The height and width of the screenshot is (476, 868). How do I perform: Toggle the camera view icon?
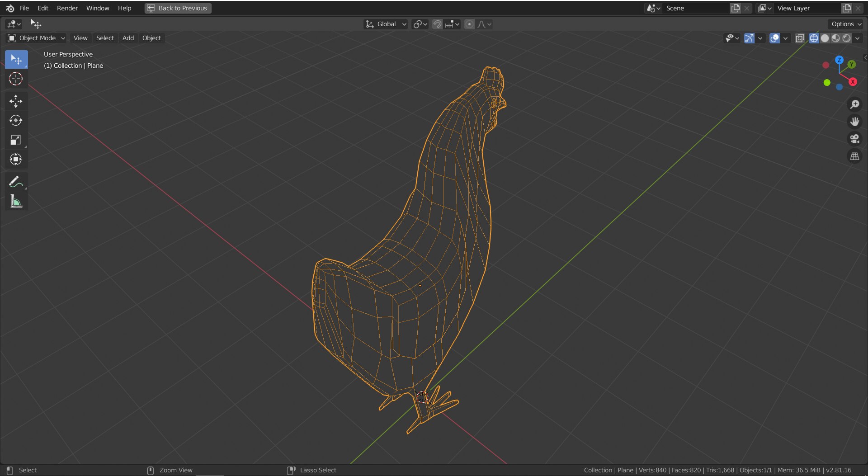click(x=854, y=139)
